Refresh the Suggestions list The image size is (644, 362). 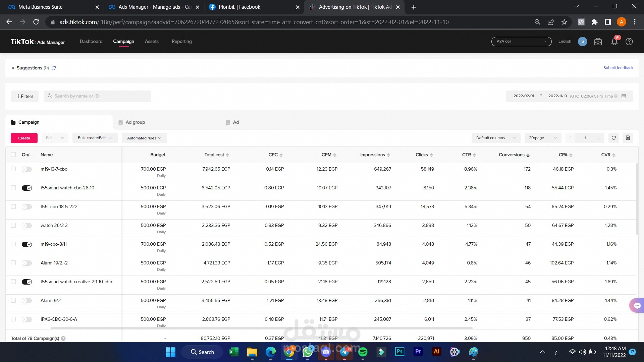(54, 68)
